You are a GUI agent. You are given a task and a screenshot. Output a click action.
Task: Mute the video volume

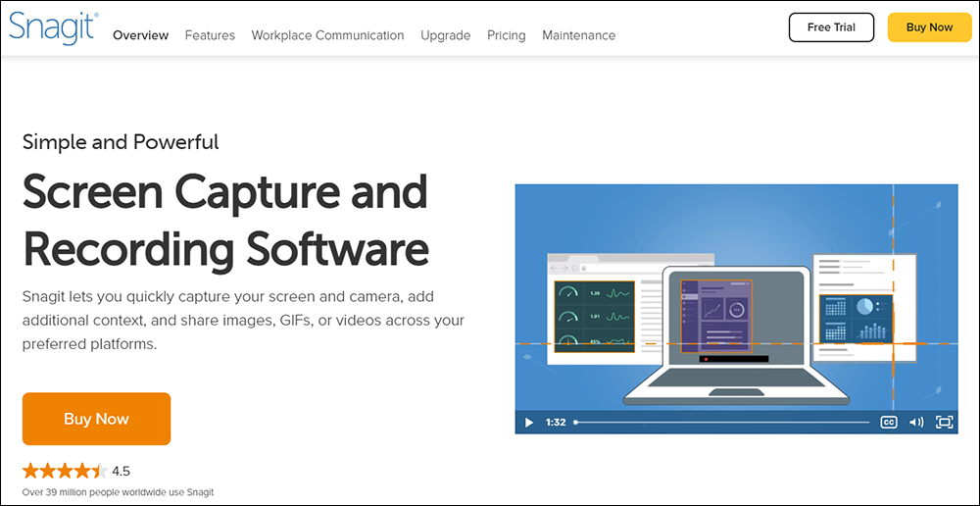pos(916,423)
